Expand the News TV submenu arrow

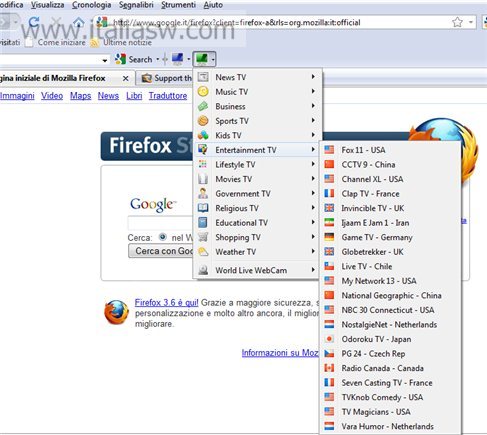(313, 77)
